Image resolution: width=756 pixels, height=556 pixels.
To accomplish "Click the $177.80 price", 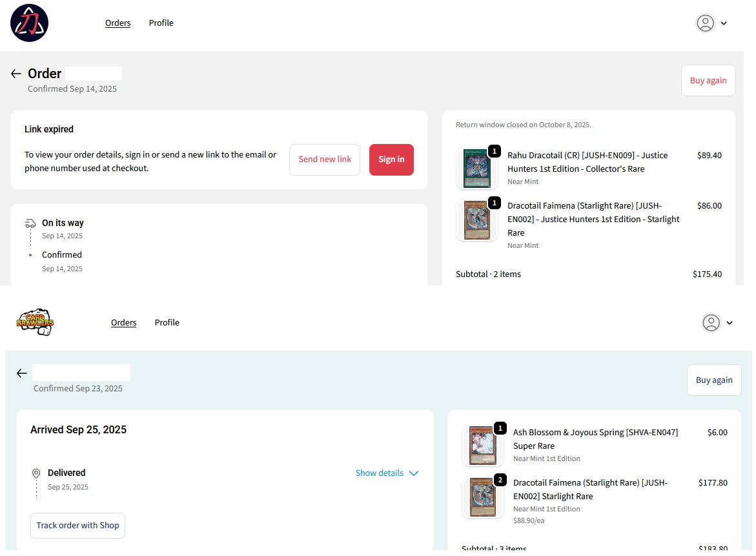I will coord(713,482).
